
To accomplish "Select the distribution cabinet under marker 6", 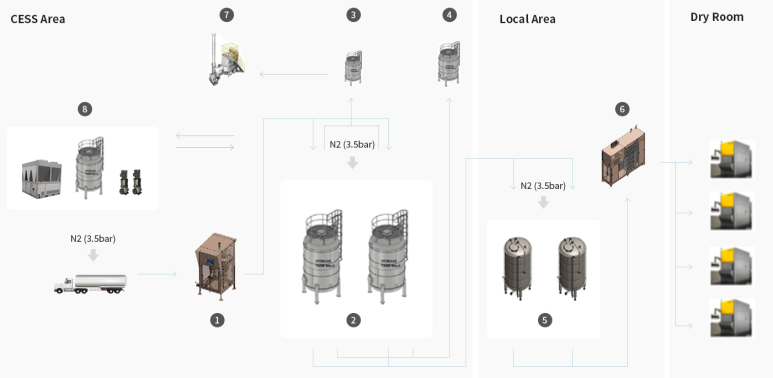I will pos(624,157).
